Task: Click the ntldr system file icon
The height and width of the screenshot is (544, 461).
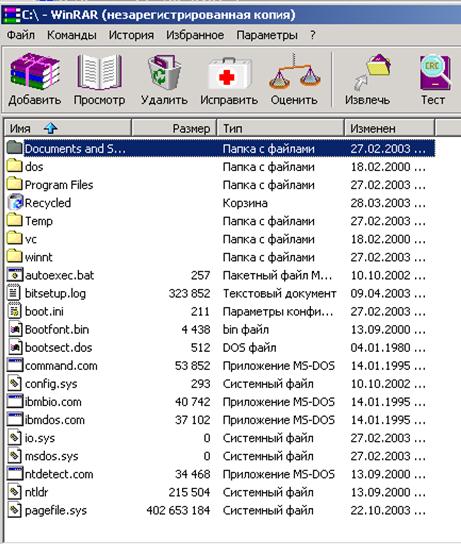Action: coord(14,492)
